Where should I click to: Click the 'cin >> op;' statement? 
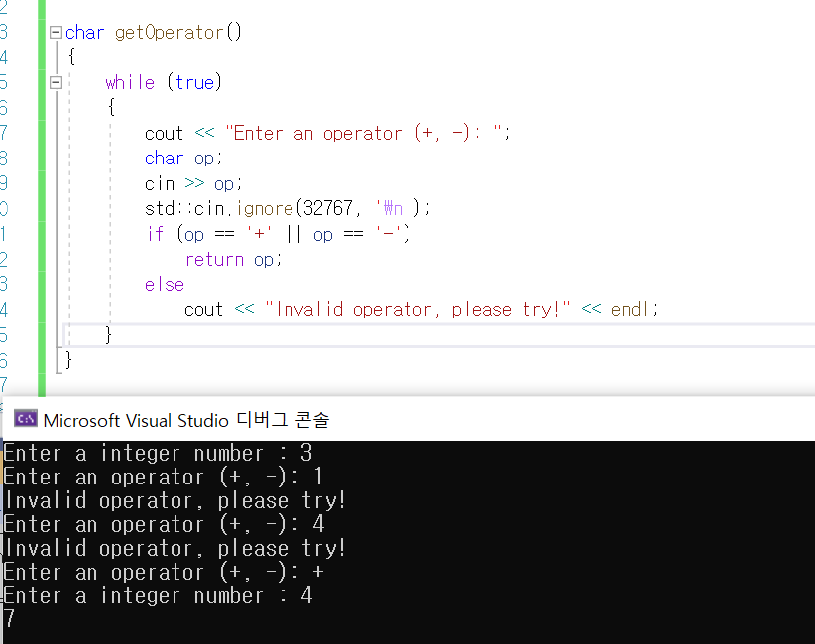click(192, 184)
